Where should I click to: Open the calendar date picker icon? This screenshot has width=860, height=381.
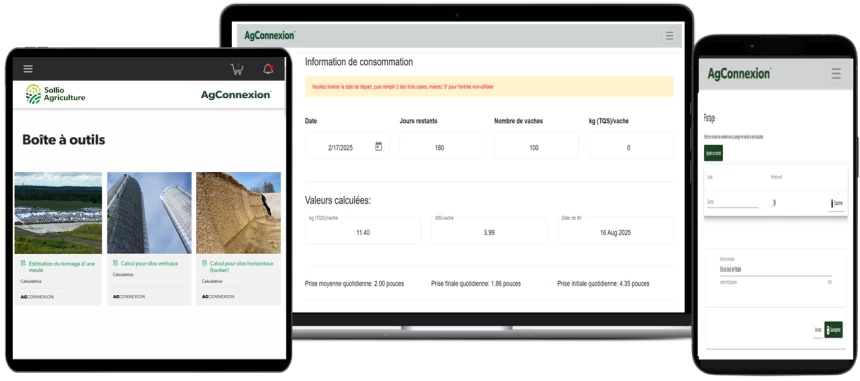(378, 146)
